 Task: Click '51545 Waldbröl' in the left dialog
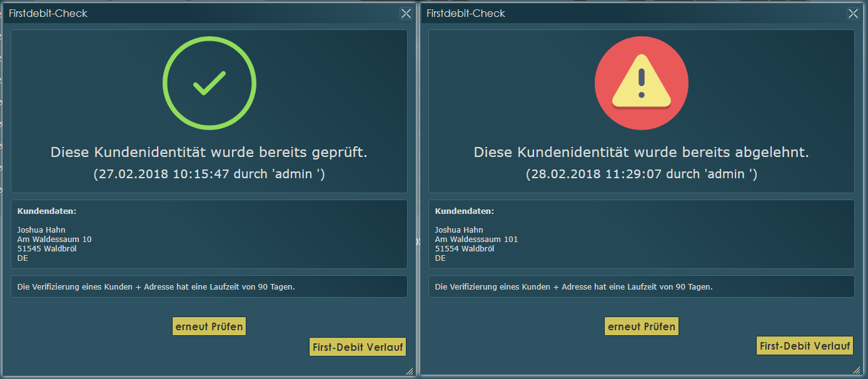click(x=47, y=249)
